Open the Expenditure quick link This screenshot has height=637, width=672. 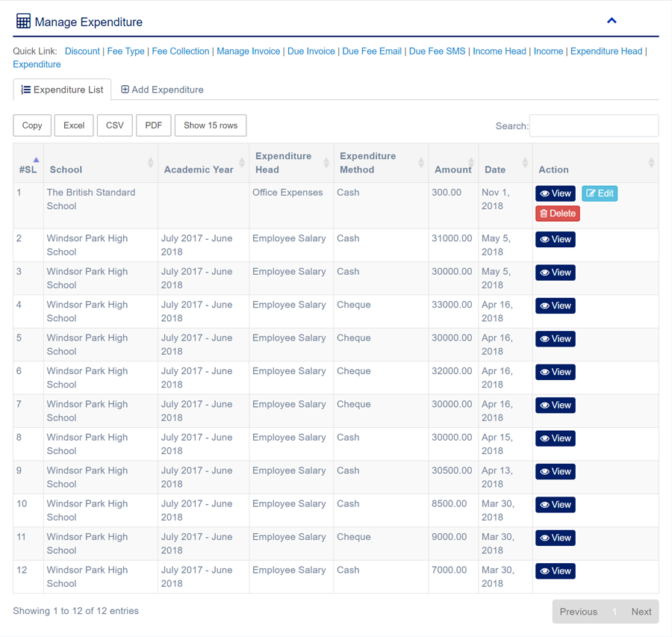[37, 64]
